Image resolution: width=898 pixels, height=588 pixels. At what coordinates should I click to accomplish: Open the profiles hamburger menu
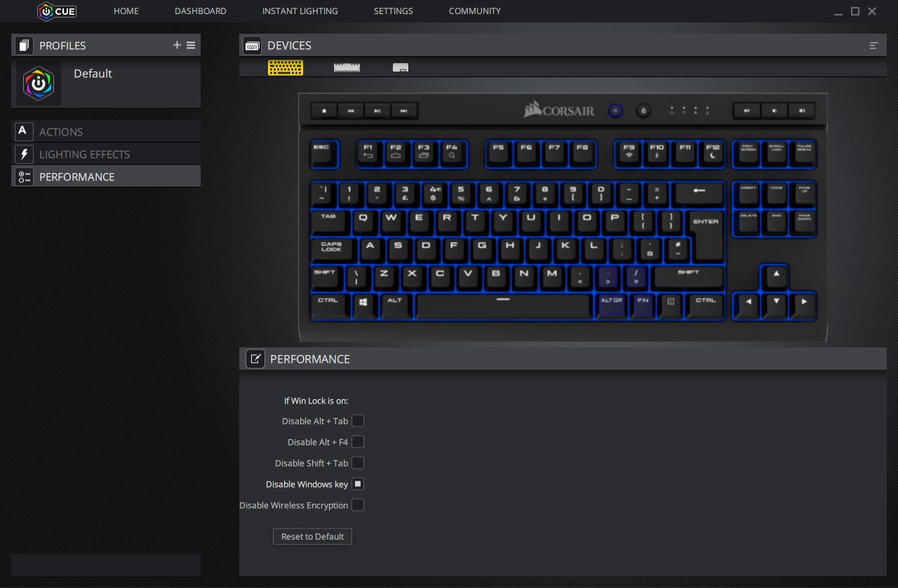click(x=191, y=45)
